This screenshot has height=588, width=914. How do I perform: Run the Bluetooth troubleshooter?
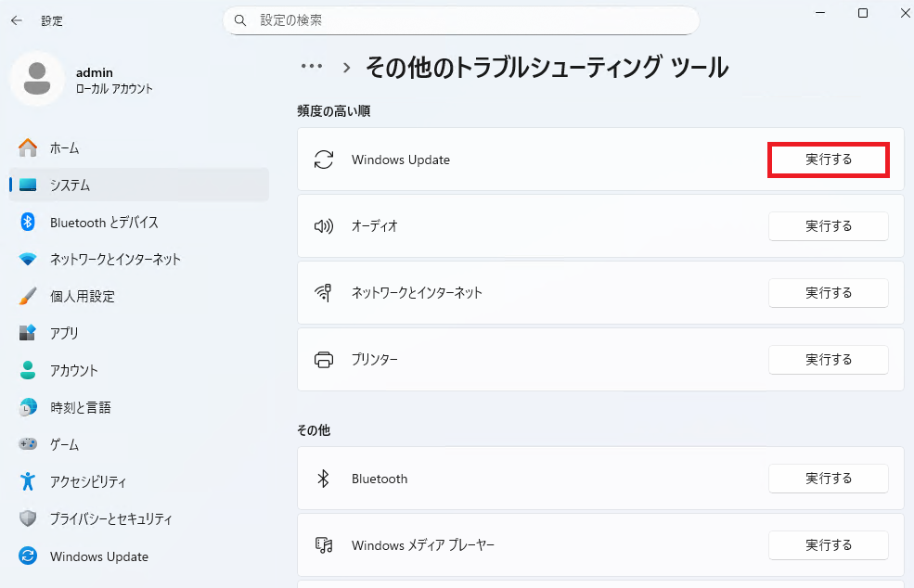(829, 479)
